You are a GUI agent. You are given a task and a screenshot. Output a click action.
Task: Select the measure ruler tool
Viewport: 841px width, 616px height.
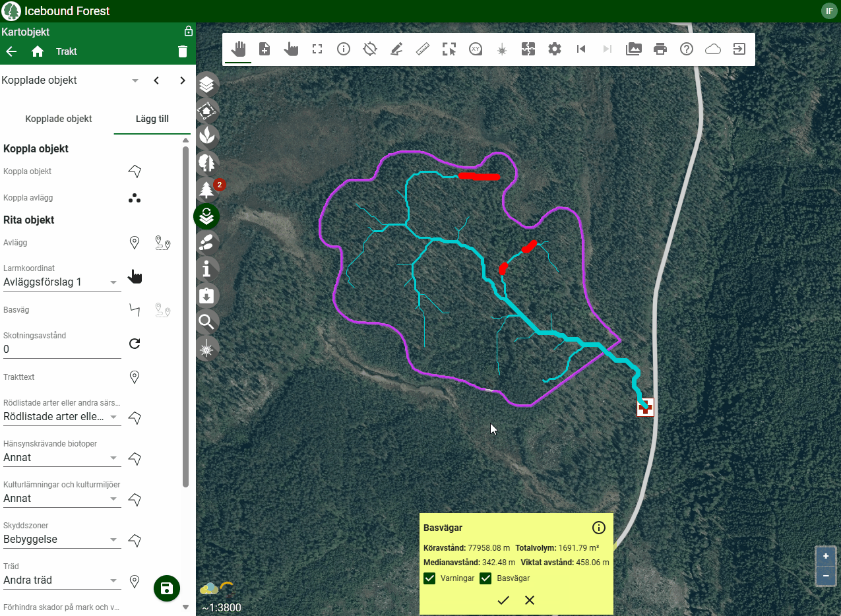[x=423, y=49]
